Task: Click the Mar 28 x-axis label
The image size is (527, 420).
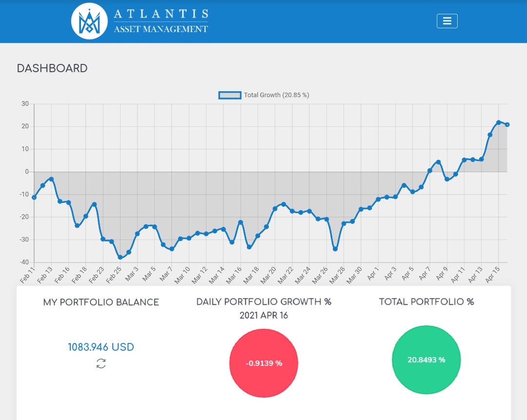Action: [x=337, y=275]
